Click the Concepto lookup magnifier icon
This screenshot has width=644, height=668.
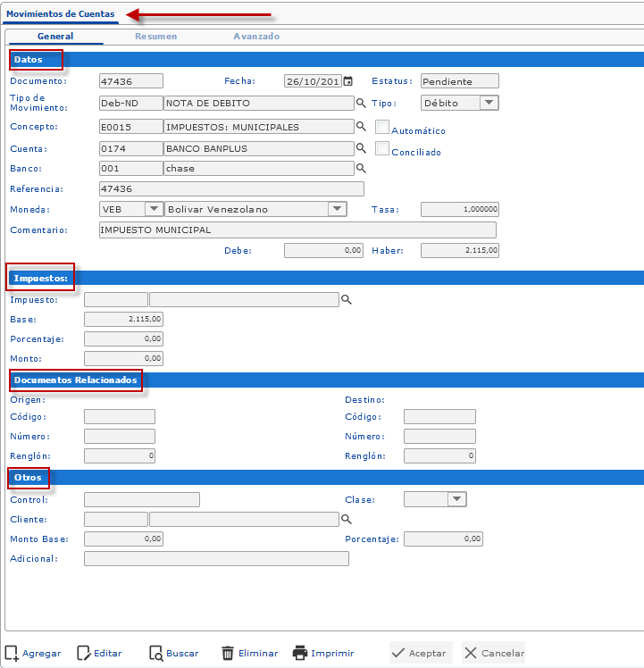point(361,126)
